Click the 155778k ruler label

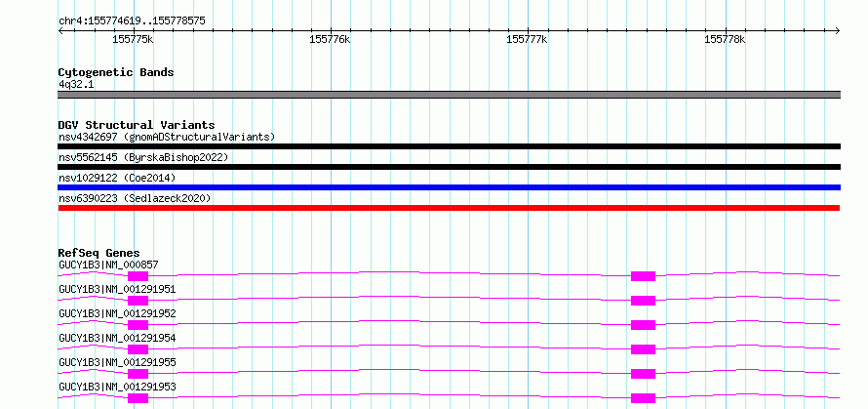click(725, 39)
